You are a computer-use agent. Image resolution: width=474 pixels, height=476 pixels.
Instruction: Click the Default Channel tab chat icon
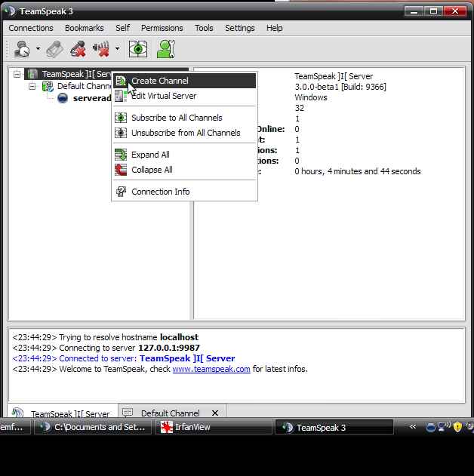pos(128,412)
